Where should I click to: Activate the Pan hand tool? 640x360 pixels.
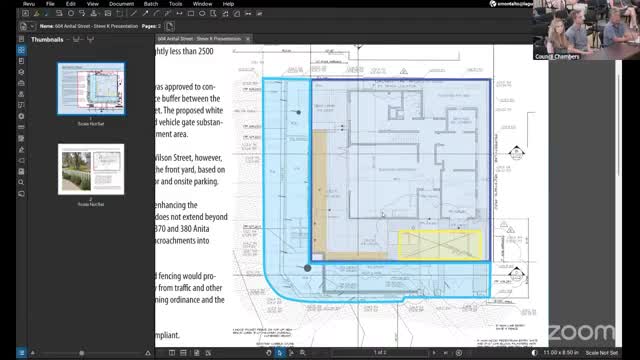click(269, 353)
